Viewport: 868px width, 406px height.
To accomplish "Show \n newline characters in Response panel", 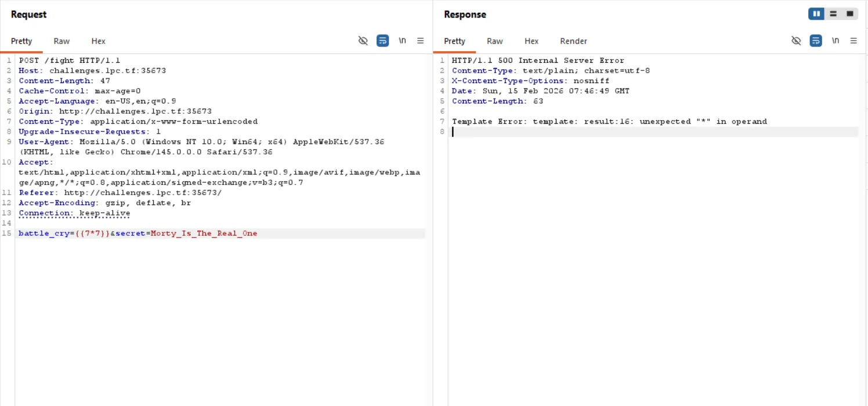I will [836, 41].
